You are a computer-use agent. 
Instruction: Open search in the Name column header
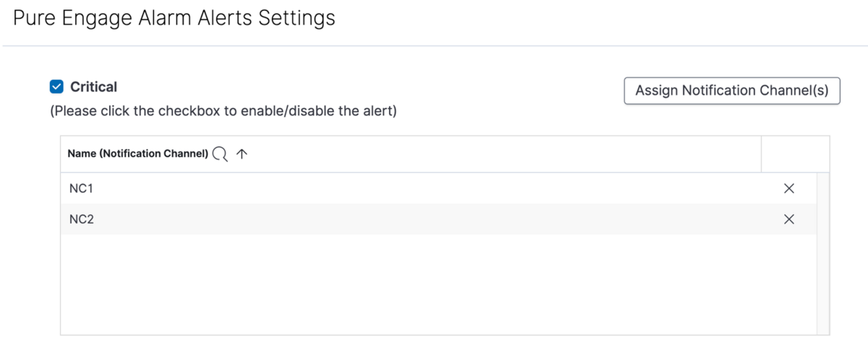click(x=220, y=154)
